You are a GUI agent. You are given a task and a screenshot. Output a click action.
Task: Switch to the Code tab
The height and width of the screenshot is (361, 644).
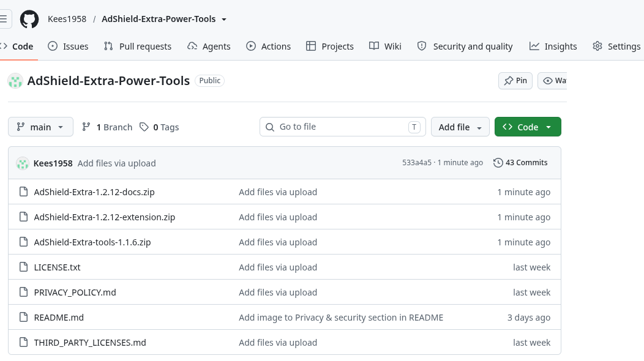[18, 47]
